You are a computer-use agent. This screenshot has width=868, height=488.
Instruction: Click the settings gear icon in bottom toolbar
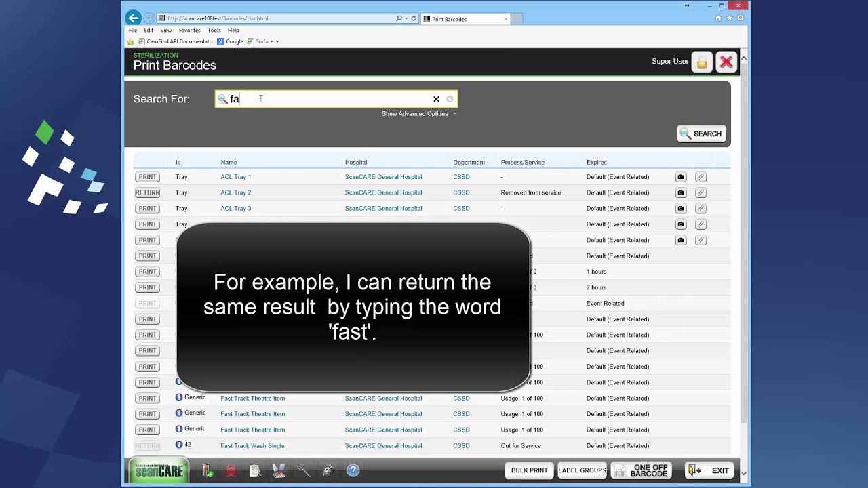click(328, 470)
